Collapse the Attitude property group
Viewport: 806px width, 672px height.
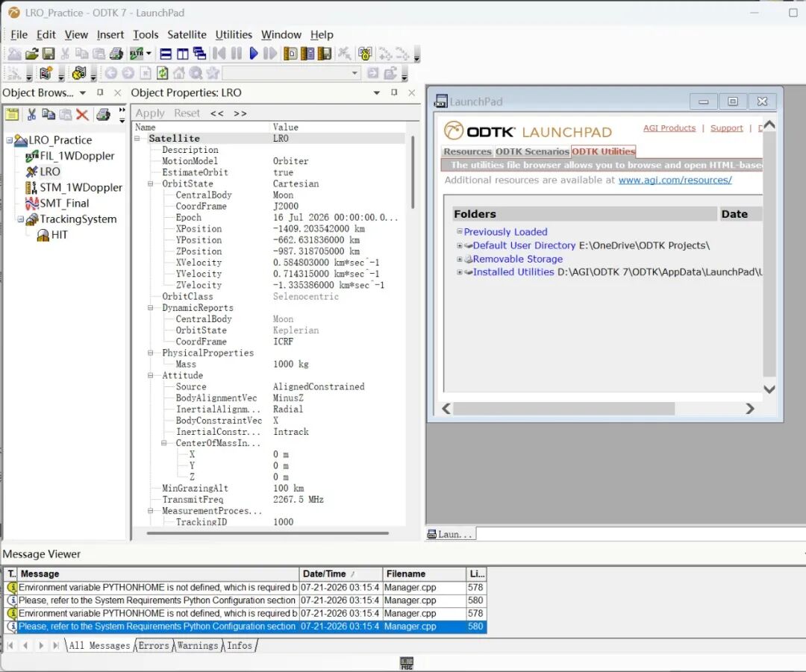click(151, 376)
